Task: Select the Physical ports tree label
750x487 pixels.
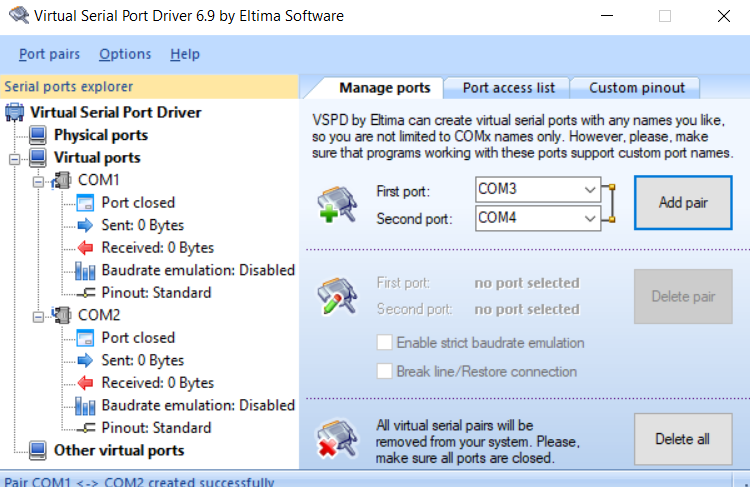Action: (101, 135)
